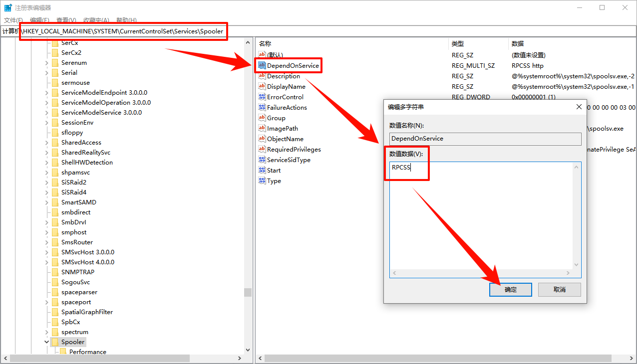
Task: Select the shpamsvc key
Action: tap(75, 173)
